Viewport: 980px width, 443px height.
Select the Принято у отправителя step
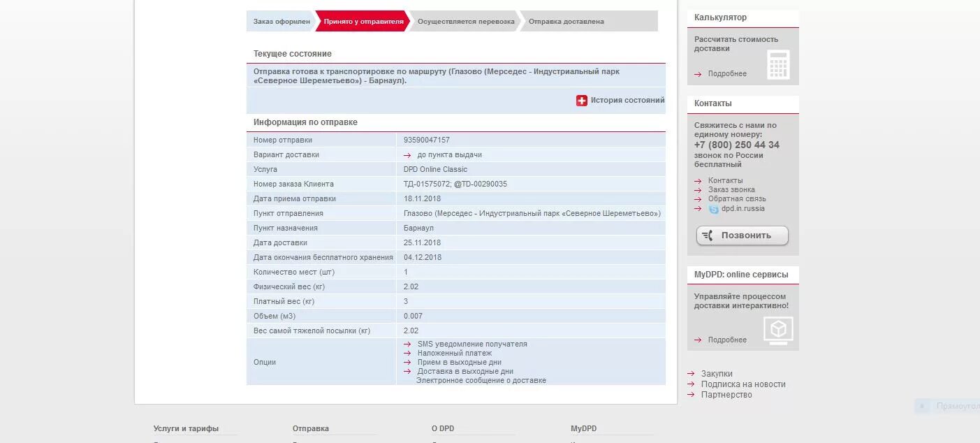click(363, 22)
